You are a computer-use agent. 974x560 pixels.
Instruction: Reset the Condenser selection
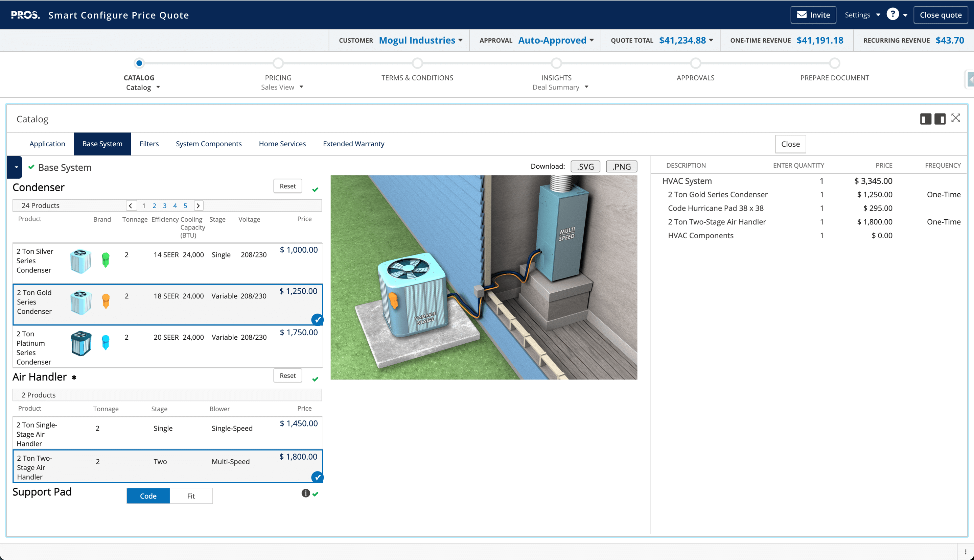(287, 186)
